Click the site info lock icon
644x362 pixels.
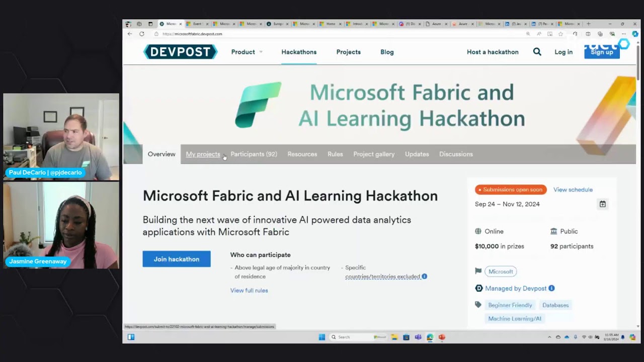156,34
